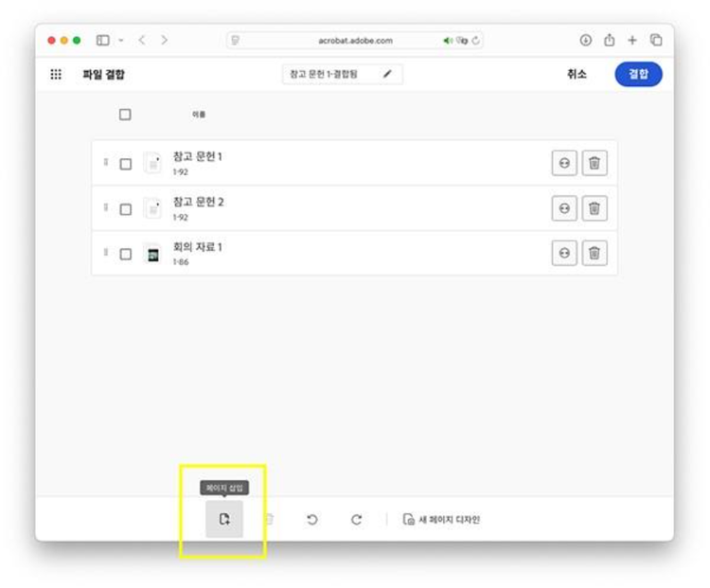The height and width of the screenshot is (588, 710).
Task: Select the 참고 문헌 2 file thumbnail
Action: coord(152,208)
